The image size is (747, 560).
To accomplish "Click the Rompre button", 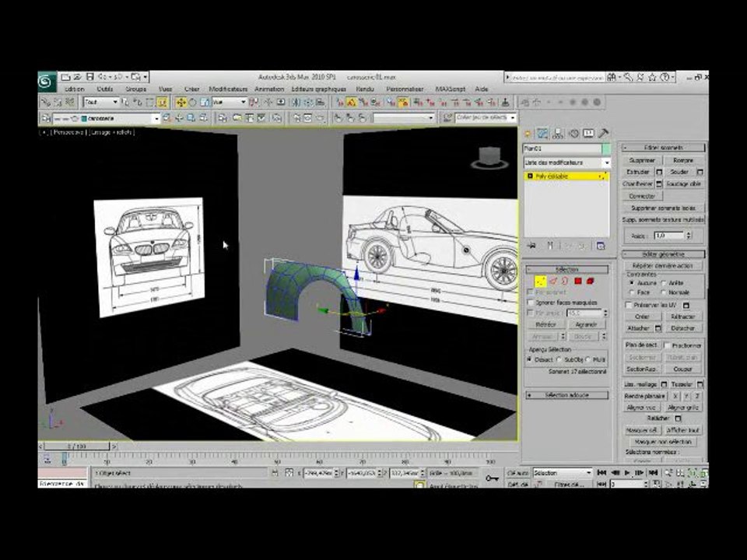I will [683, 160].
